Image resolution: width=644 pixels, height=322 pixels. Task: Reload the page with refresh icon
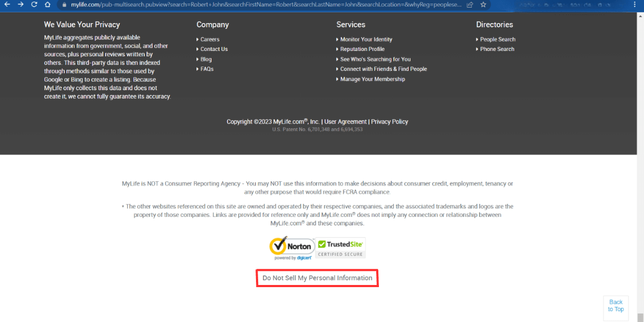pos(34,4)
